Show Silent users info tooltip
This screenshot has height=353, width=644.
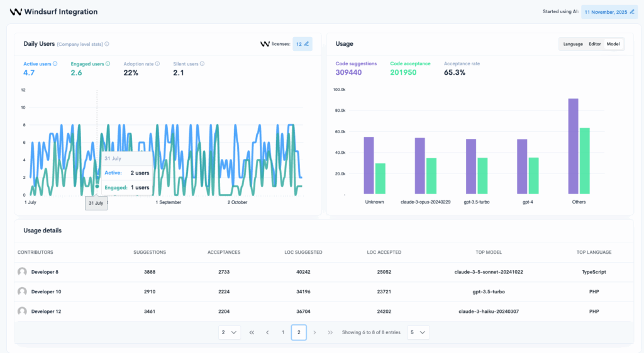[x=203, y=63]
